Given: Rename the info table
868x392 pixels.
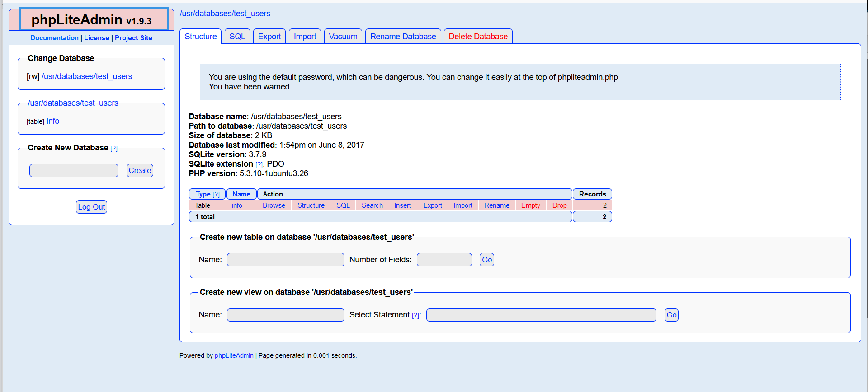Looking at the screenshot, I should (x=497, y=205).
